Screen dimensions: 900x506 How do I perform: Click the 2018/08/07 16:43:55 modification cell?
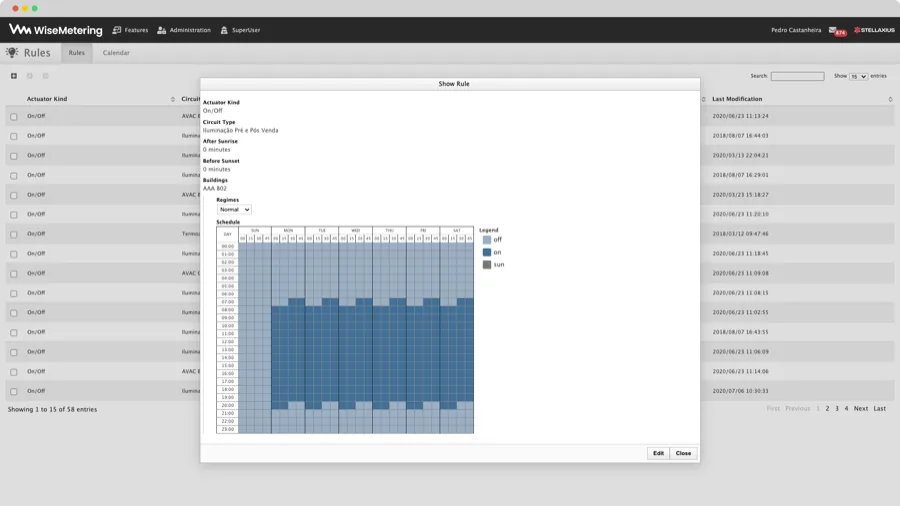tap(740, 332)
